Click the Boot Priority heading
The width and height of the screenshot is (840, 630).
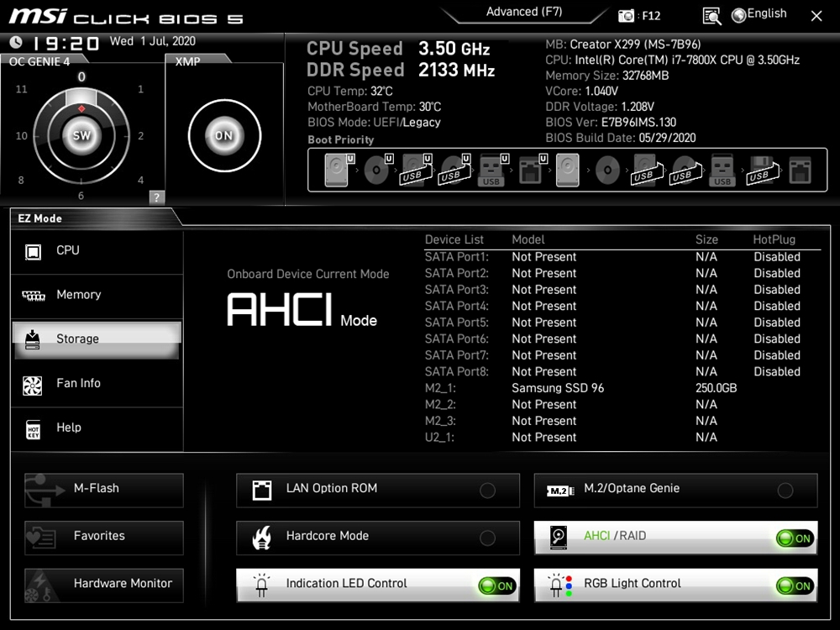pos(341,139)
